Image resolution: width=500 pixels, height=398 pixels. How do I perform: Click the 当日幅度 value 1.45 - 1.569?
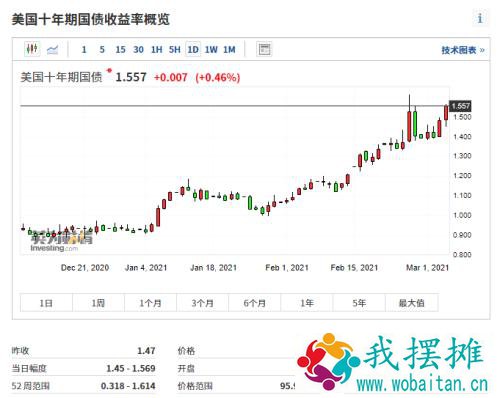(x=131, y=368)
